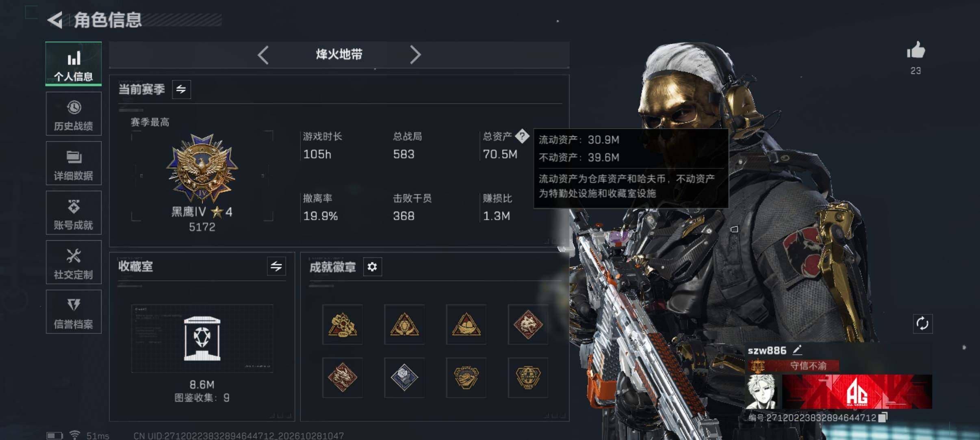This screenshot has height=440, width=980.
Task: Copy the player ID number with the copy icon
Action: tap(883, 417)
